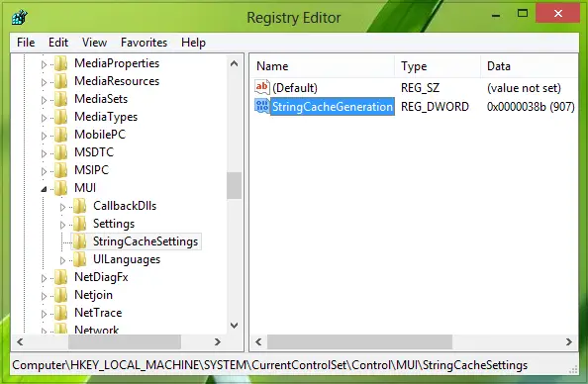This screenshot has height=384, width=588.
Task: Select the MediaTypes key label
Action: tap(106, 117)
